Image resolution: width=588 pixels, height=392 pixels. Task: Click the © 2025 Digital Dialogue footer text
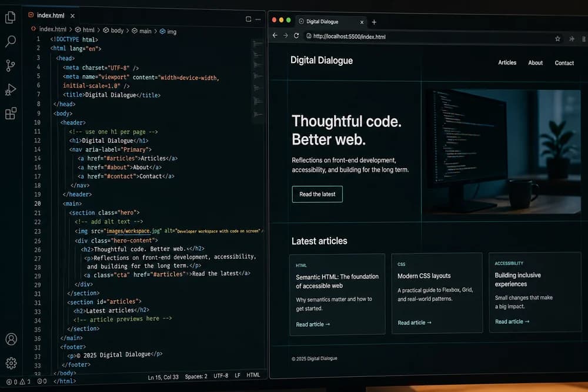(x=314, y=359)
